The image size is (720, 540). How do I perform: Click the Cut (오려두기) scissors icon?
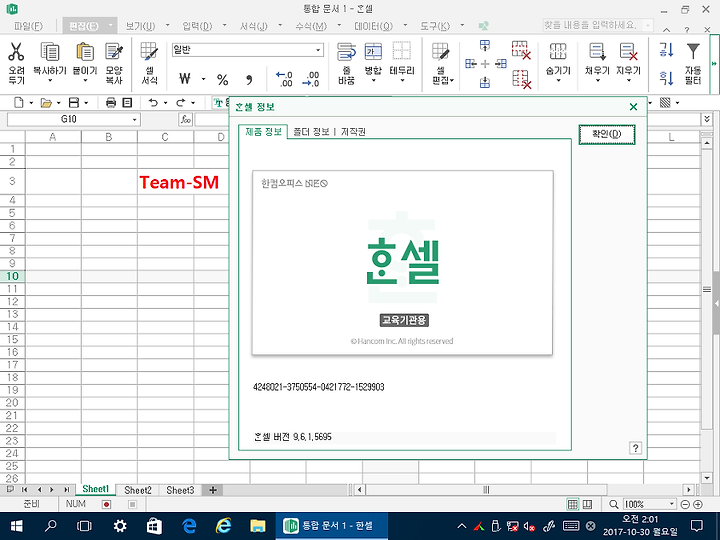pos(16,52)
